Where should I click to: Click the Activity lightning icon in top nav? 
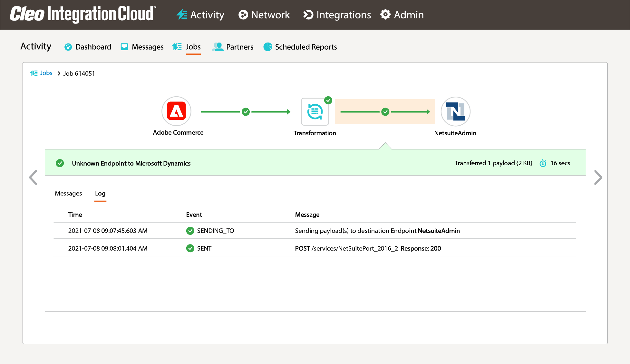pyautogui.click(x=182, y=14)
